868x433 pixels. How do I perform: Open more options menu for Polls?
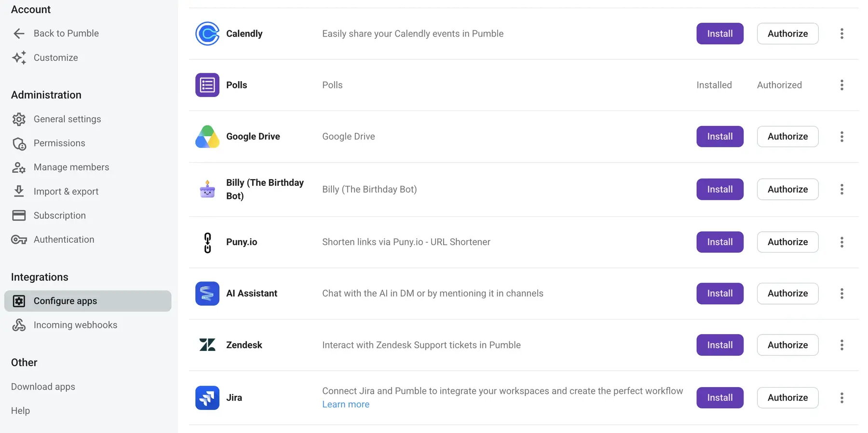841,85
